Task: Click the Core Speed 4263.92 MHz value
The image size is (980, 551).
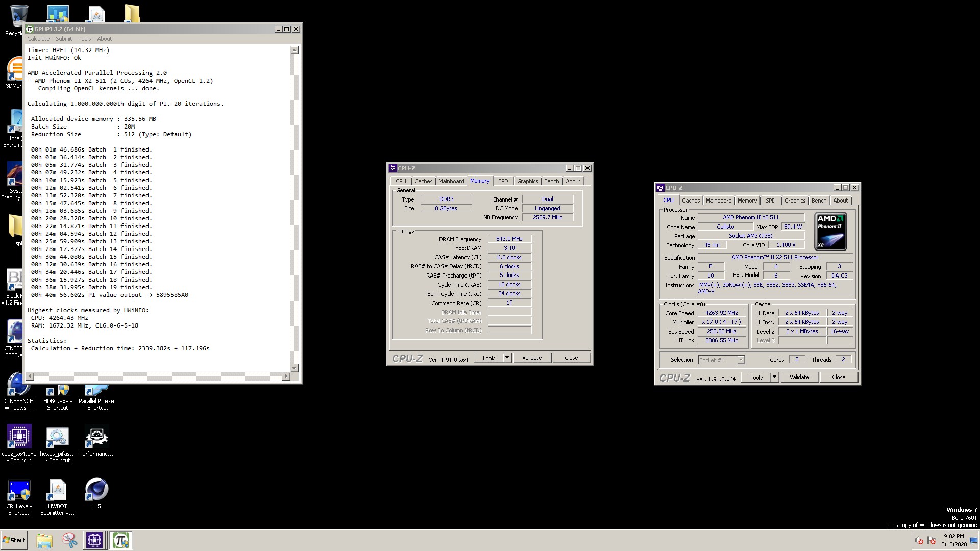Action: (722, 313)
